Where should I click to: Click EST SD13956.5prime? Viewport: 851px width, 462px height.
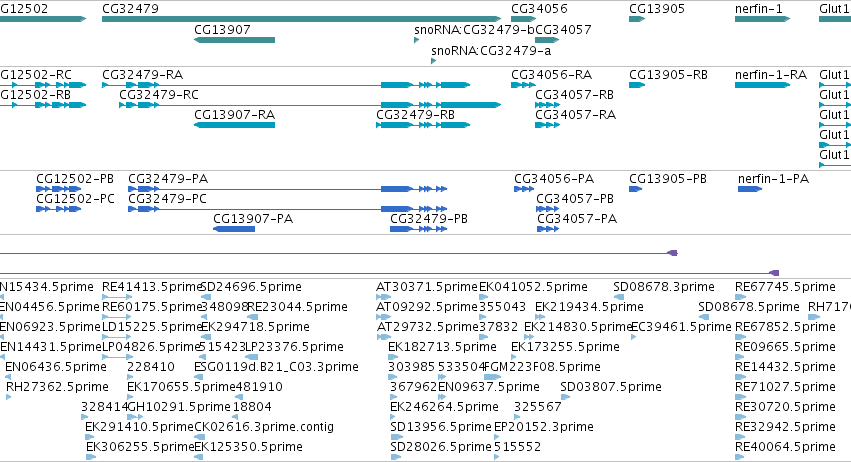click(441, 427)
